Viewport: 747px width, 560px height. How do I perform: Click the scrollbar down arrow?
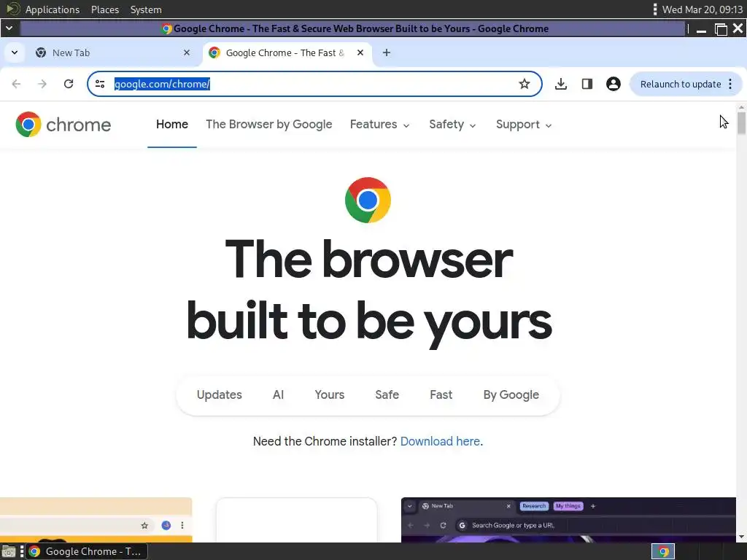(741, 537)
